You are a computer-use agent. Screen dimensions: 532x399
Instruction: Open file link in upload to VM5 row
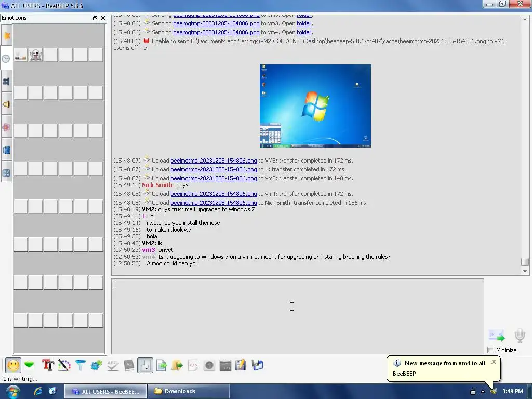tap(214, 161)
